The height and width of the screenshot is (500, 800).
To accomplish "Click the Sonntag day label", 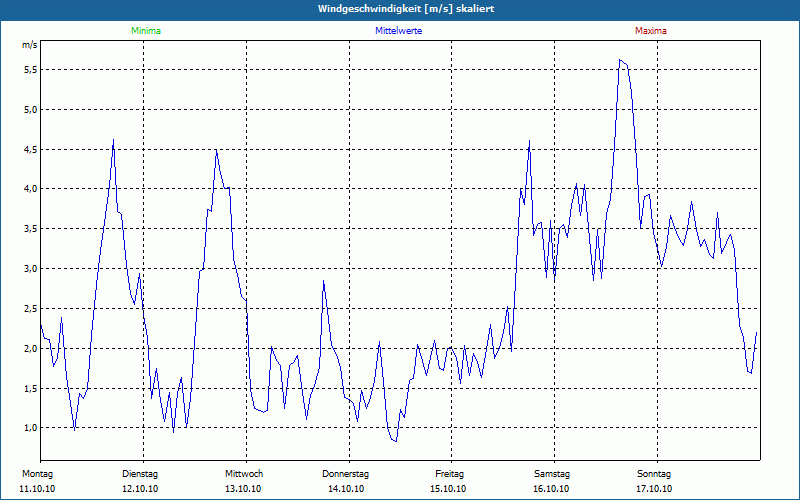I will coord(654,474).
